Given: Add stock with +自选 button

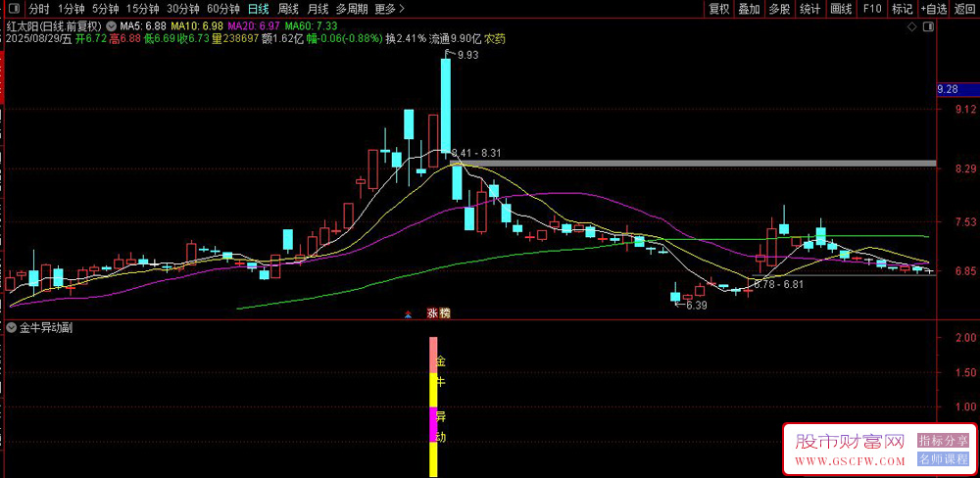Looking at the screenshot, I should 934,9.
